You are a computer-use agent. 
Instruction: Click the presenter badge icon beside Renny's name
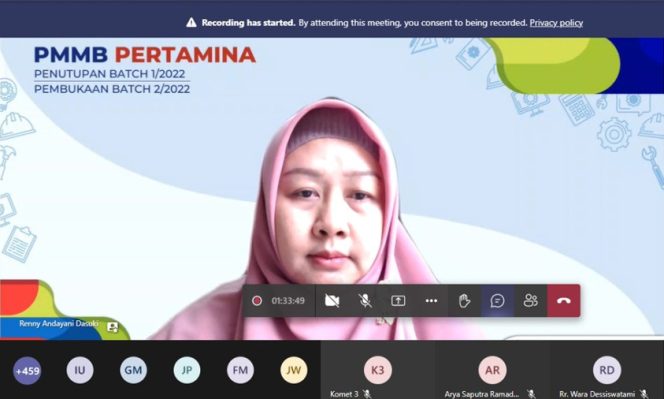point(112,327)
